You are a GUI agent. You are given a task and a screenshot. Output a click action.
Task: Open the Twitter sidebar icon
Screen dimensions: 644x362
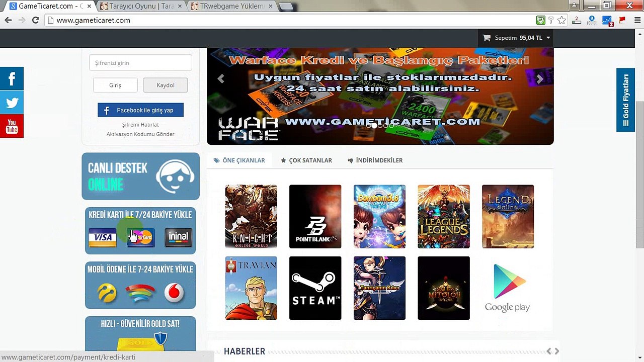12,103
